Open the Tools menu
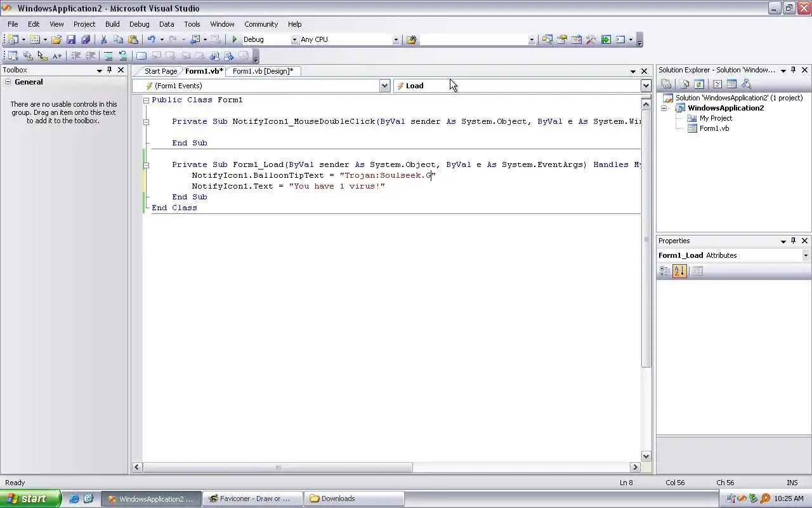812x508 pixels. tap(192, 24)
